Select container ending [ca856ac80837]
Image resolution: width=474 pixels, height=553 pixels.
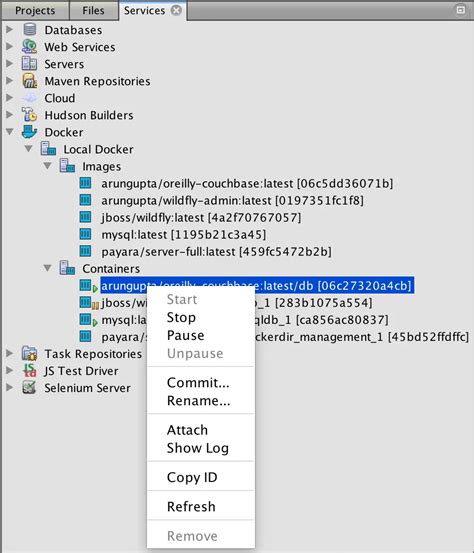click(321, 320)
